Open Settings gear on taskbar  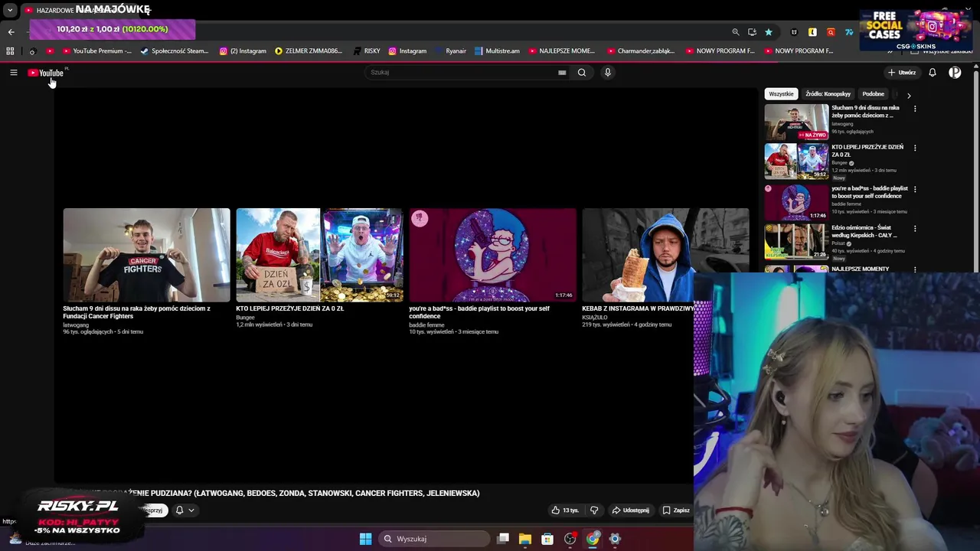click(615, 539)
